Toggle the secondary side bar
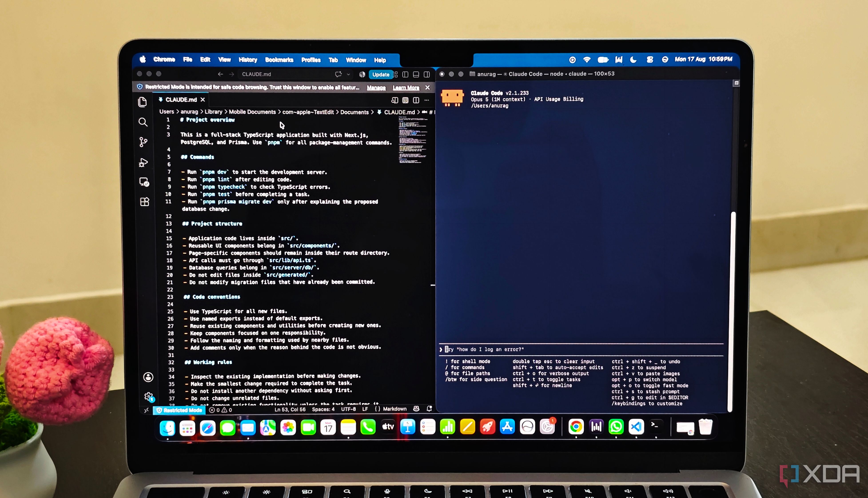Image resolution: width=868 pixels, height=498 pixels. [x=427, y=74]
